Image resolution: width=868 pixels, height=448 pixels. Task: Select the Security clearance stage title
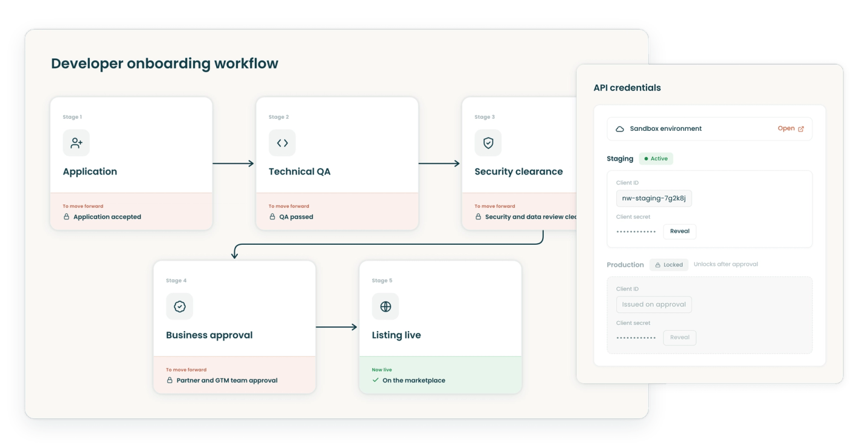point(519,171)
